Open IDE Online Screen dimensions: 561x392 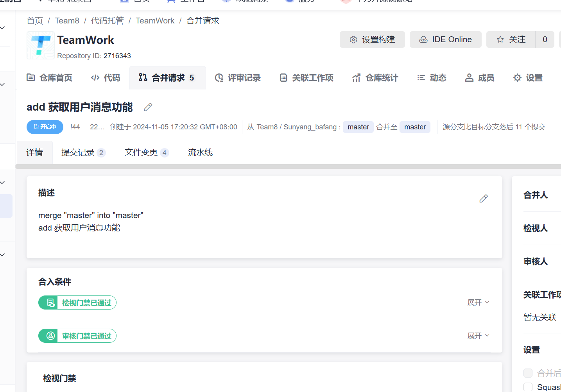point(446,39)
